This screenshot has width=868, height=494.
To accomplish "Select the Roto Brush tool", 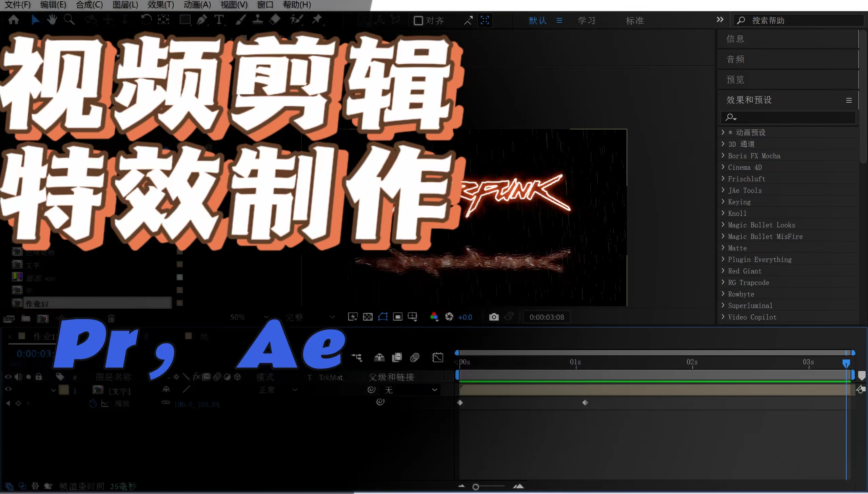I will 297,19.
